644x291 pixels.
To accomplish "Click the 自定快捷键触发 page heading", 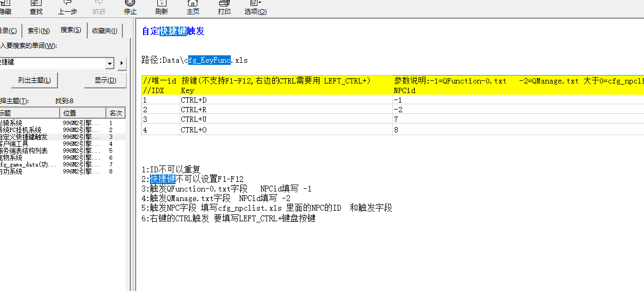I will [173, 31].
